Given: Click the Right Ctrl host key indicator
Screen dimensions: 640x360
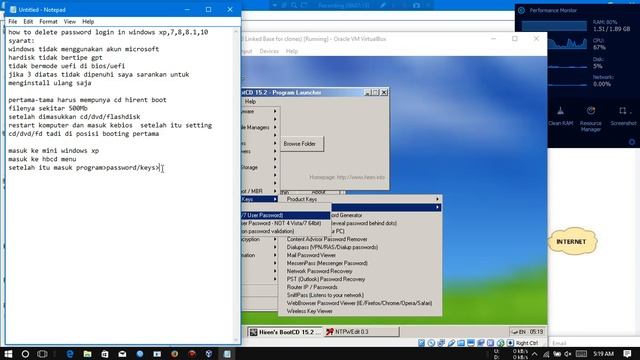Looking at the screenshot, I should click(x=527, y=343).
